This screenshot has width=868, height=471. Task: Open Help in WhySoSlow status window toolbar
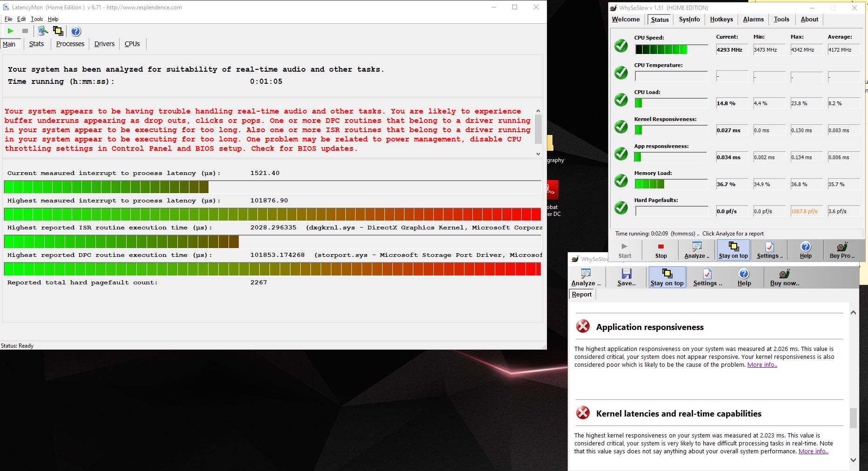[x=806, y=250]
